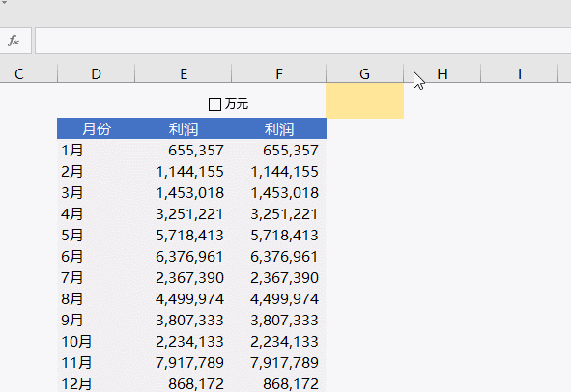
Task: Select cell with 6,376,961 in column F
Action: [x=279, y=257]
